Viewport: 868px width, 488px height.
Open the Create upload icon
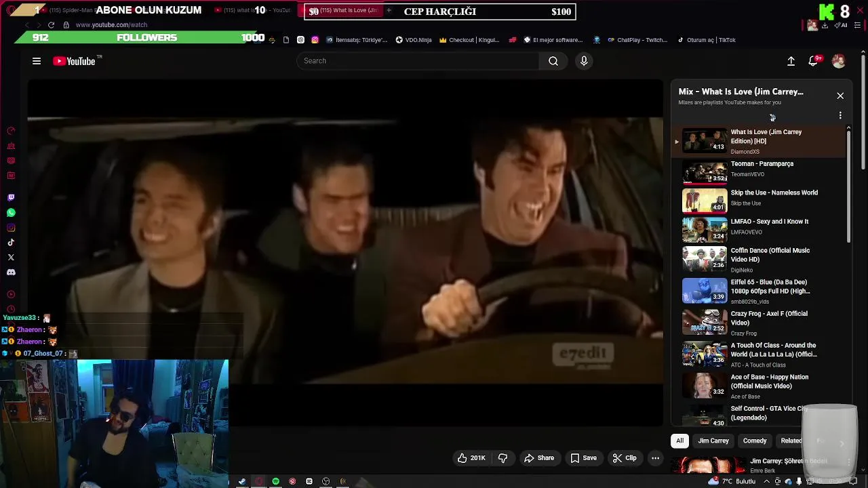click(791, 61)
